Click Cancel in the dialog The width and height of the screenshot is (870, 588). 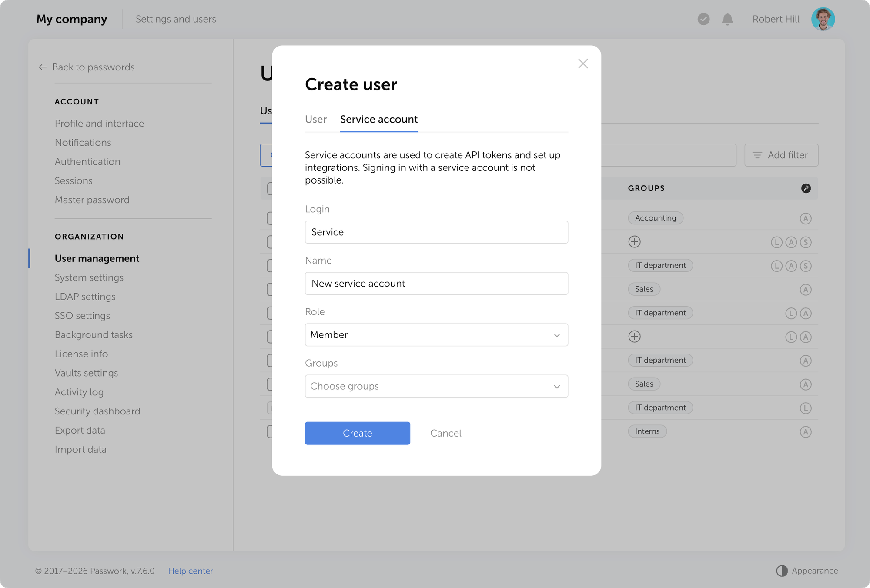[x=445, y=433]
